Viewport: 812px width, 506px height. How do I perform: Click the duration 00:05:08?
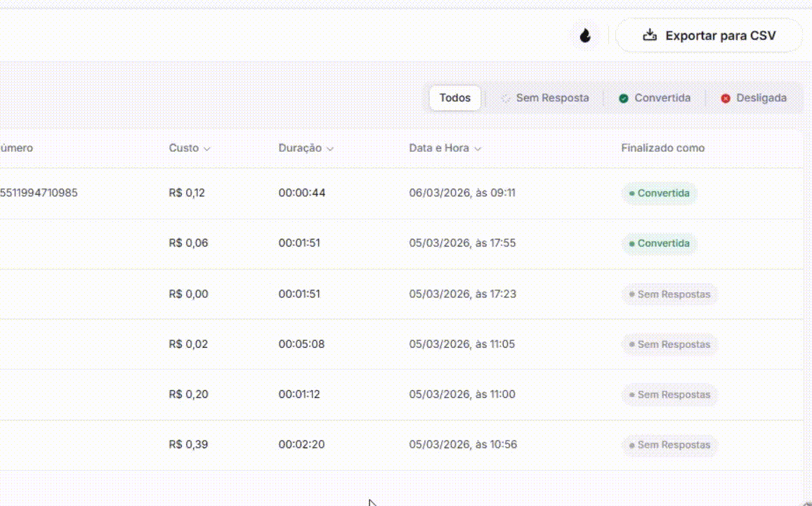[301, 344]
